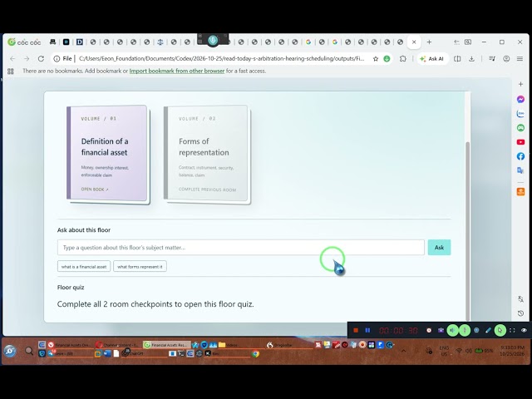Screen dimensions: 532x399
Task: Open the Windows Start button
Action: 10,351
